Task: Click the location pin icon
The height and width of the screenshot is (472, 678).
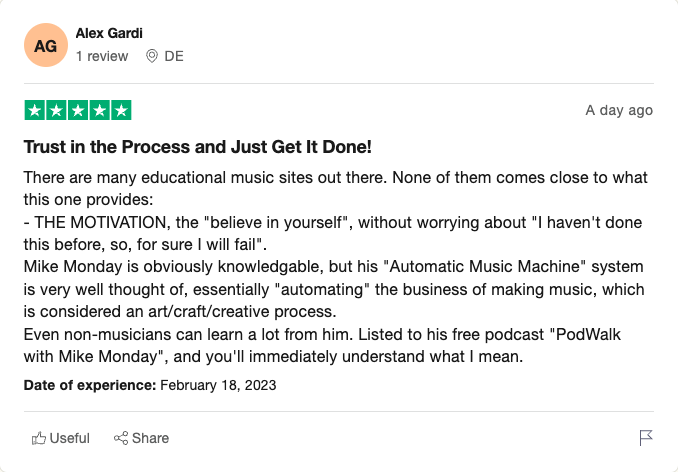Action: tap(152, 56)
